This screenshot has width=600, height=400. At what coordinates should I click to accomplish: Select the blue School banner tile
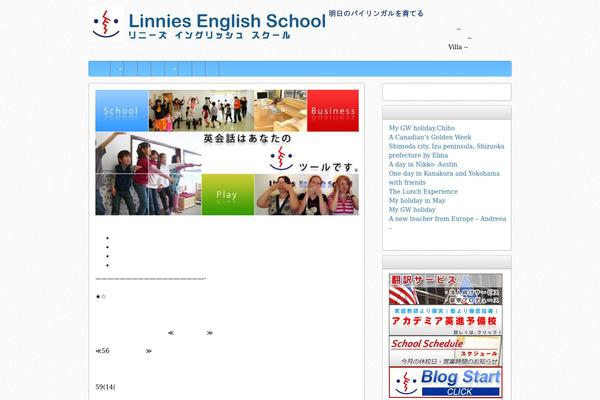(122, 111)
